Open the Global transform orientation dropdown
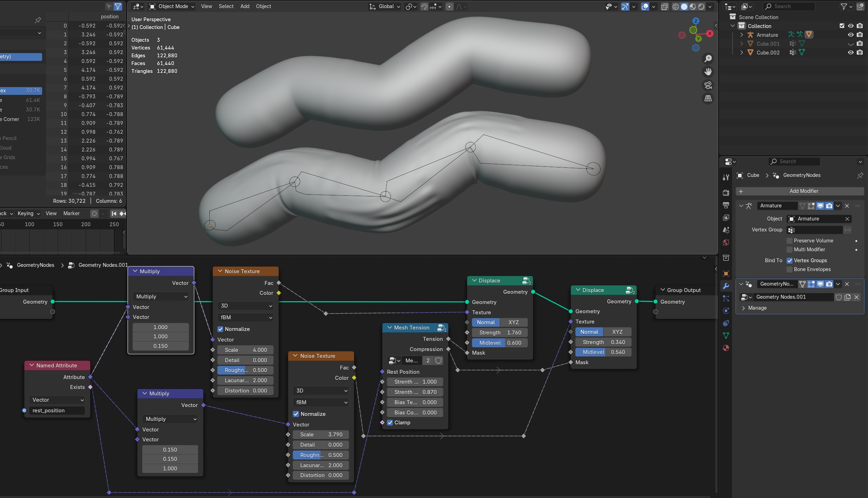This screenshot has width=868, height=498. click(x=385, y=6)
